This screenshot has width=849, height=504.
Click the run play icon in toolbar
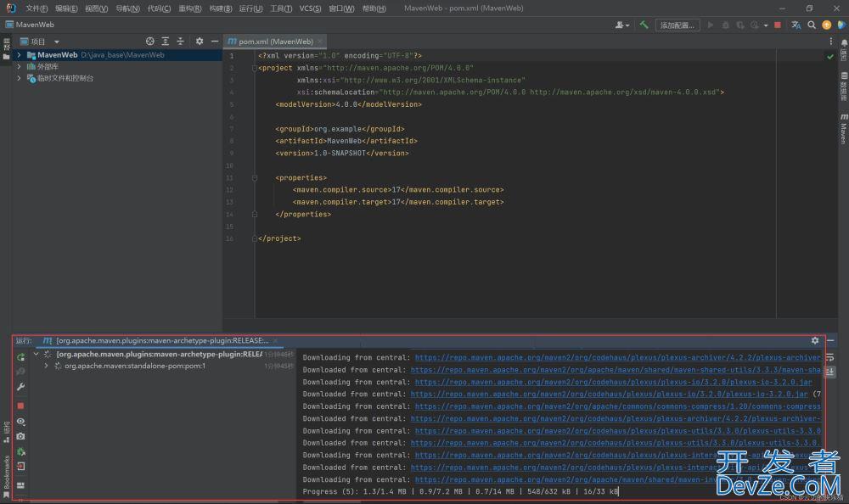pyautogui.click(x=711, y=25)
